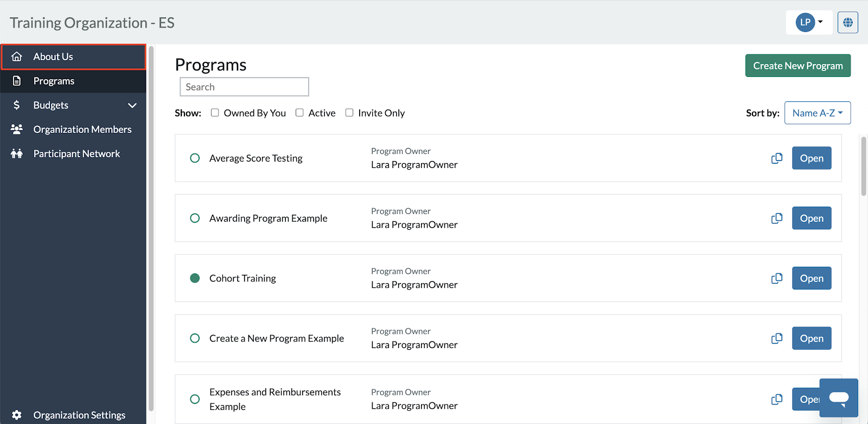Open the LP user profile dropdown
Image resolution: width=868 pixels, height=424 pixels.
coord(809,23)
